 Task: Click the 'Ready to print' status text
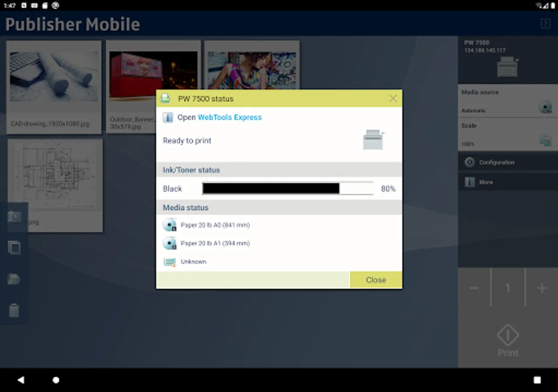click(187, 141)
